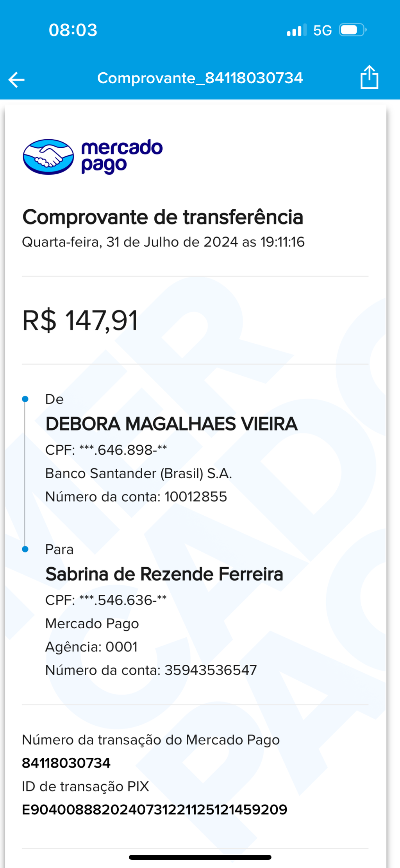Tap the PIX transaction ID code

pos(155,809)
